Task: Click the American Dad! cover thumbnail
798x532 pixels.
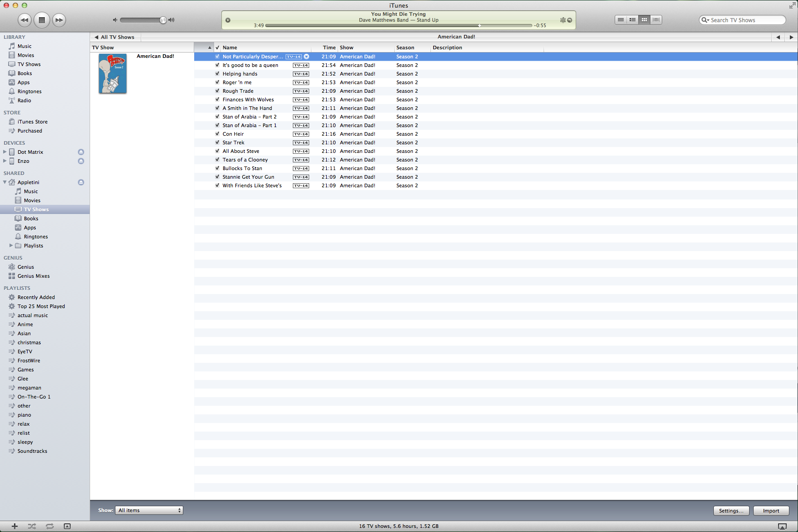Action: [113, 74]
